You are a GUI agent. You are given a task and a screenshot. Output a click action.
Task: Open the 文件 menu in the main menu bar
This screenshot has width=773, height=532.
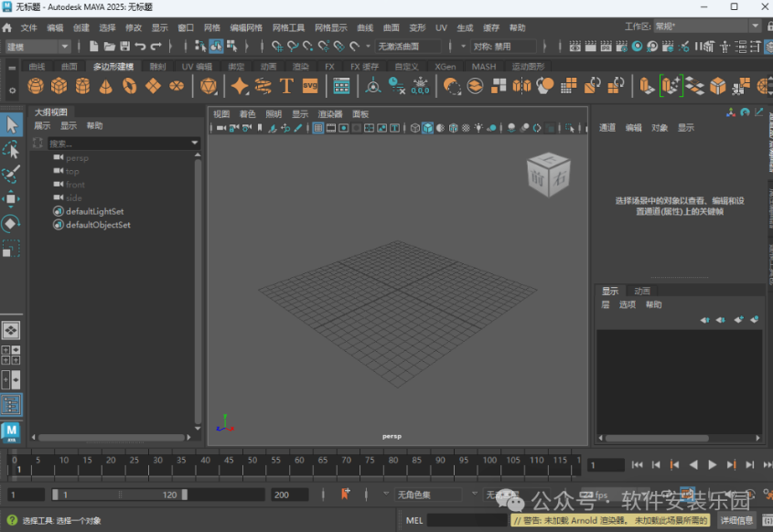click(28, 27)
